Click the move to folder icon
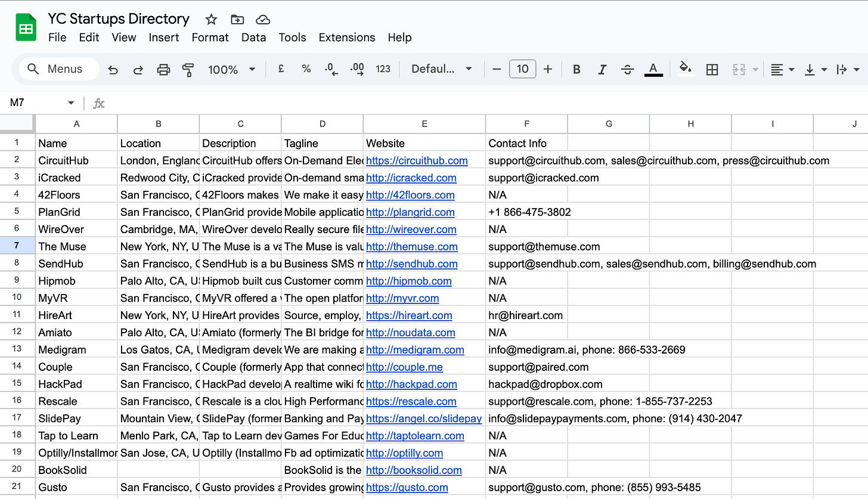Screen dimensions: 868x499 click(237, 20)
